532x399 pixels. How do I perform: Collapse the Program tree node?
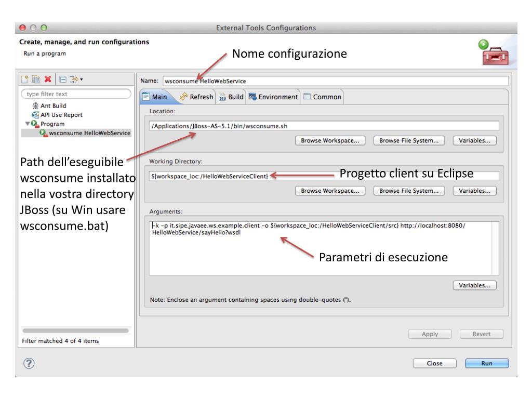(27, 124)
